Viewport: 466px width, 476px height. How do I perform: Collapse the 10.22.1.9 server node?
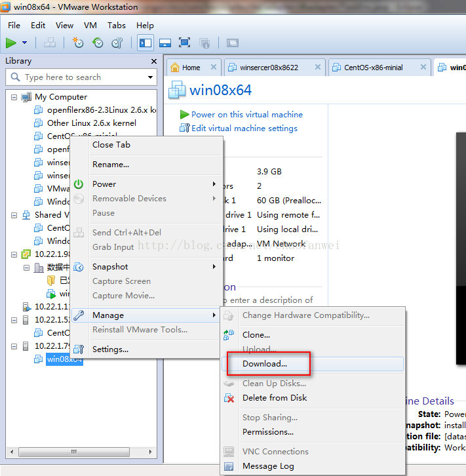pos(14,254)
